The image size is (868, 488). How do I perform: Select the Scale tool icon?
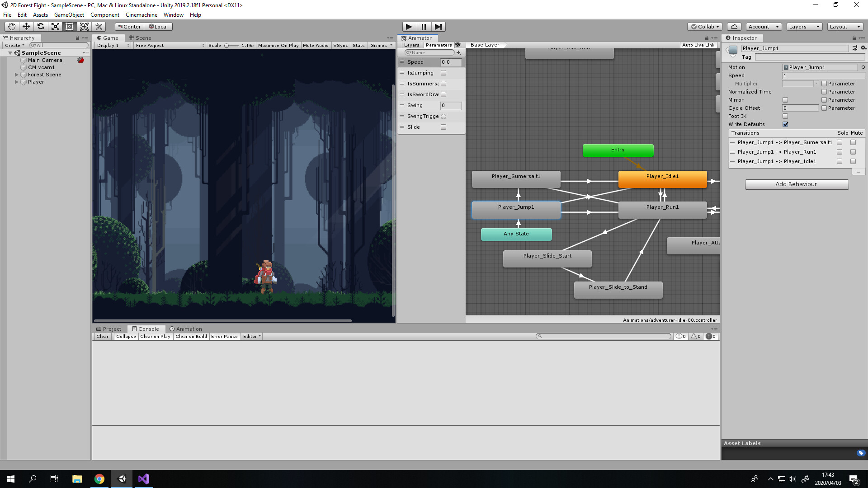pos(55,27)
